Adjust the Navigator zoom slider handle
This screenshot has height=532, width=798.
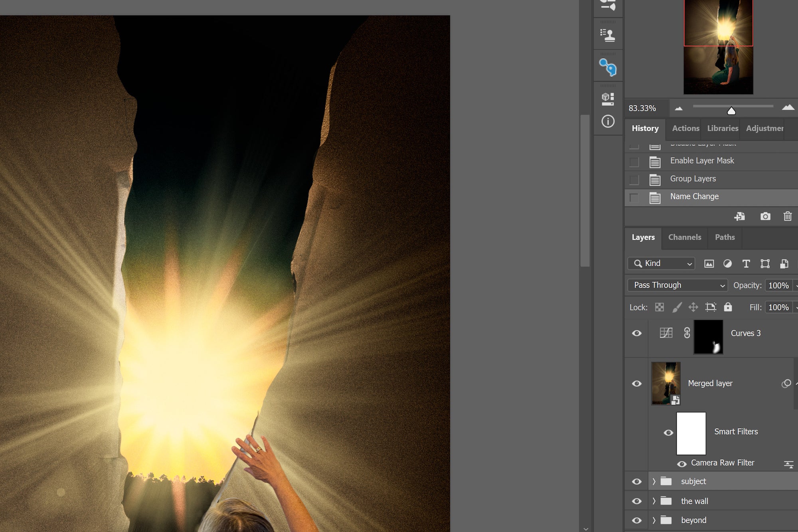(731, 111)
